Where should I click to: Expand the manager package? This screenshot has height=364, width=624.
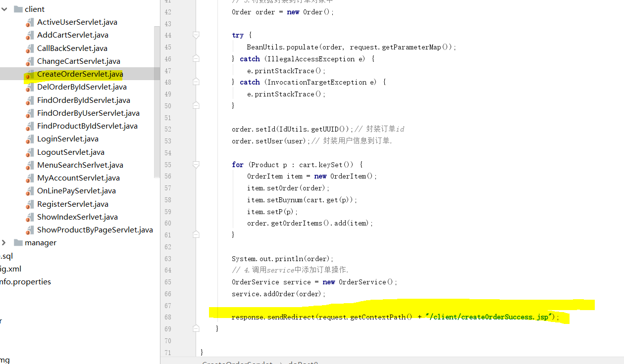pyautogui.click(x=4, y=242)
